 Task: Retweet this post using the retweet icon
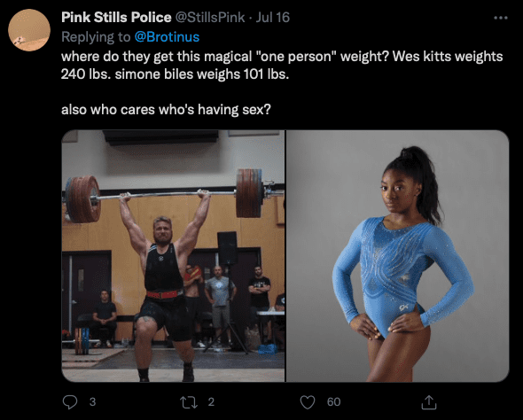pyautogui.click(x=189, y=402)
